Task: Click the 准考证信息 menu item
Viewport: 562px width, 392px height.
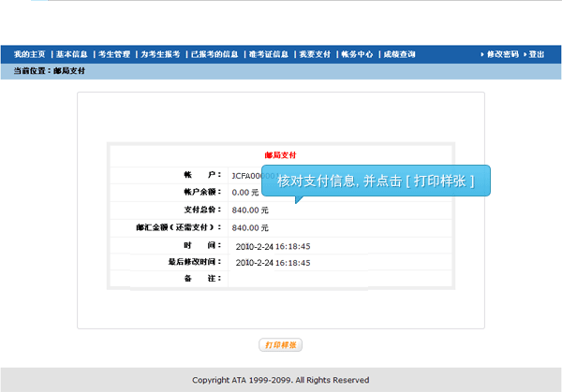Action: pos(269,54)
